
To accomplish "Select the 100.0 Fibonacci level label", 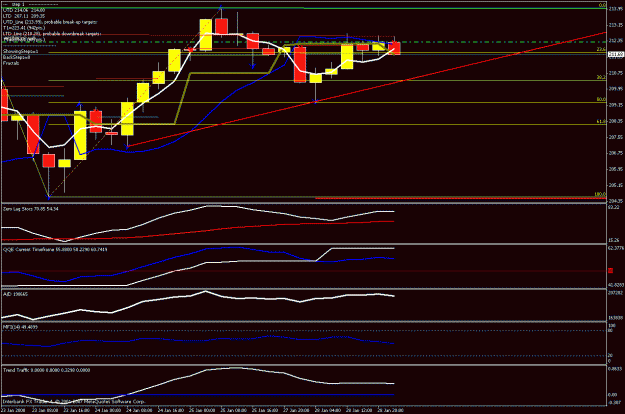I will coord(600,194).
